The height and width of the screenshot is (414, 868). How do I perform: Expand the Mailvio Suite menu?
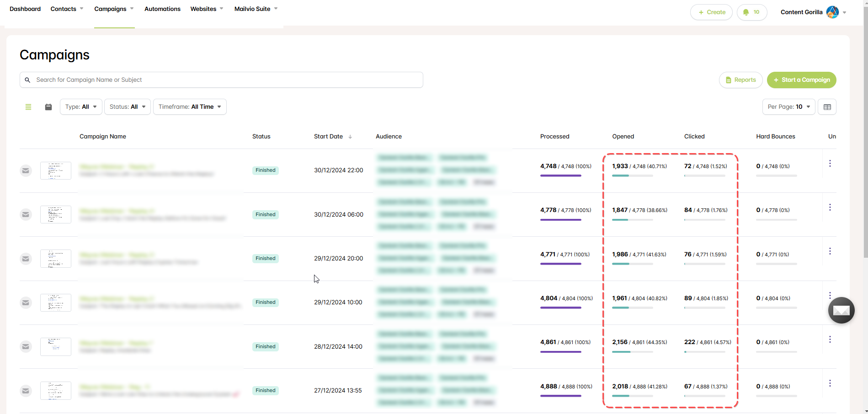point(256,9)
